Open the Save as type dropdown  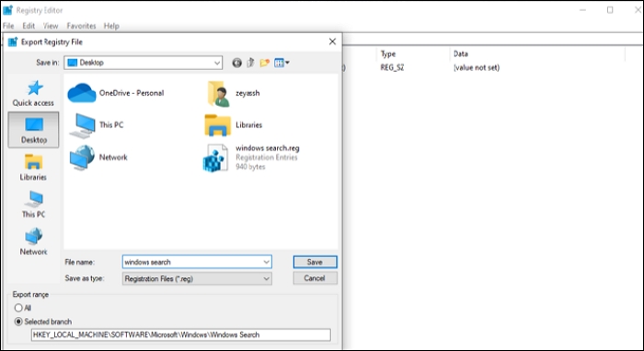coord(197,278)
